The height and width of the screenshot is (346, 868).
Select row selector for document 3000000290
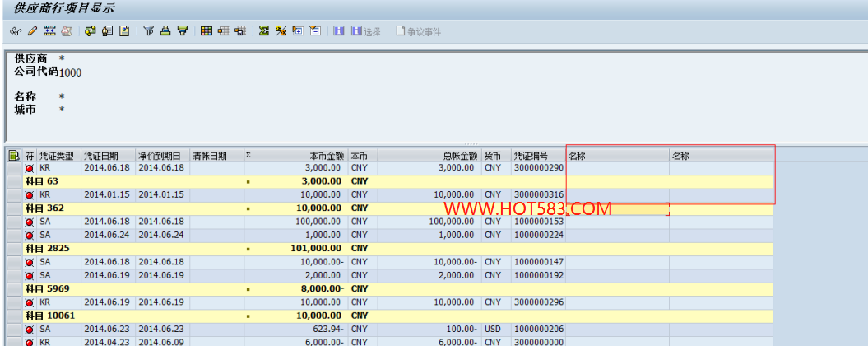[x=14, y=169]
